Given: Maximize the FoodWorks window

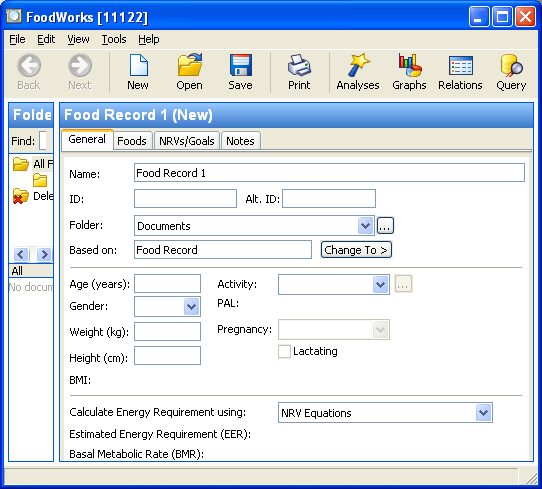Looking at the screenshot, I should coord(502,16).
